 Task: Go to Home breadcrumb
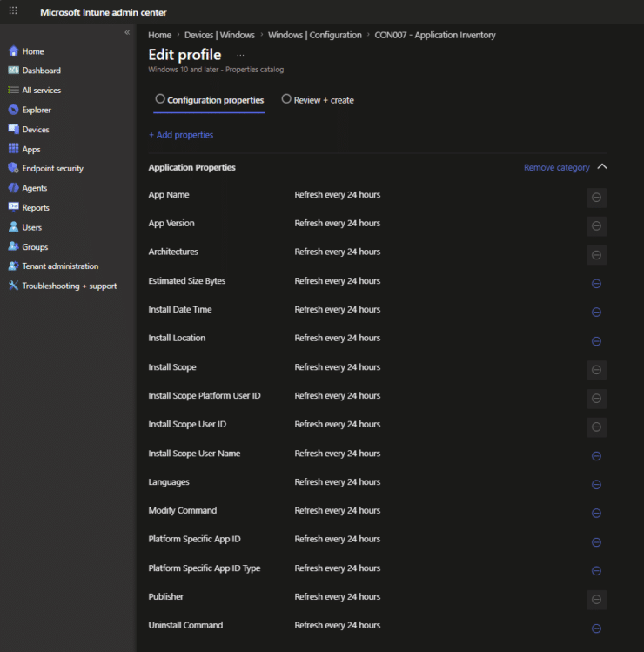coord(159,35)
